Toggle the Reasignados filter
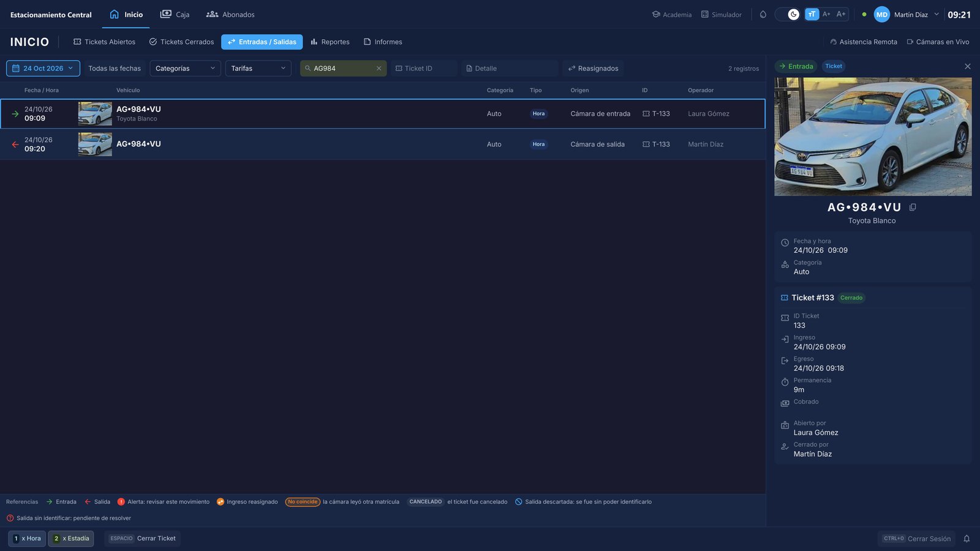The width and height of the screenshot is (980, 551). (x=594, y=69)
